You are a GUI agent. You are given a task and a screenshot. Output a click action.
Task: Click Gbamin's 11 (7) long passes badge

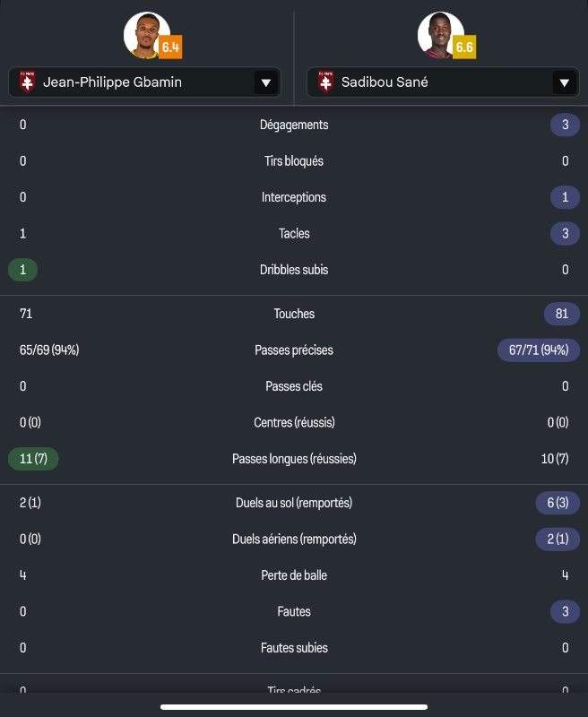click(33, 459)
